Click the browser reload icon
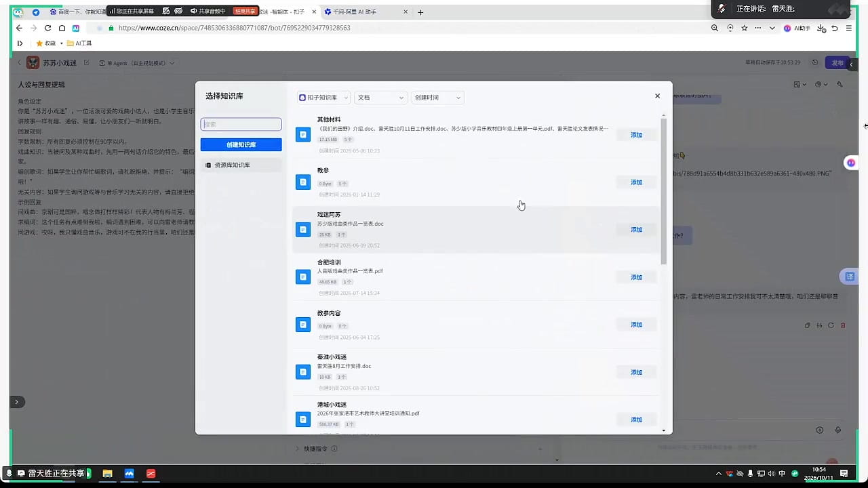Screen dimensions: 868x488 tap(47, 28)
